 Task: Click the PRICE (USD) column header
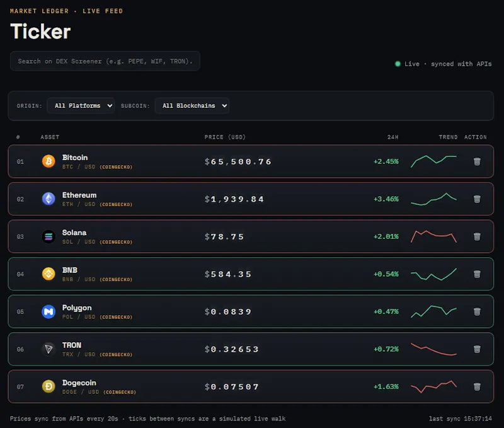[225, 137]
